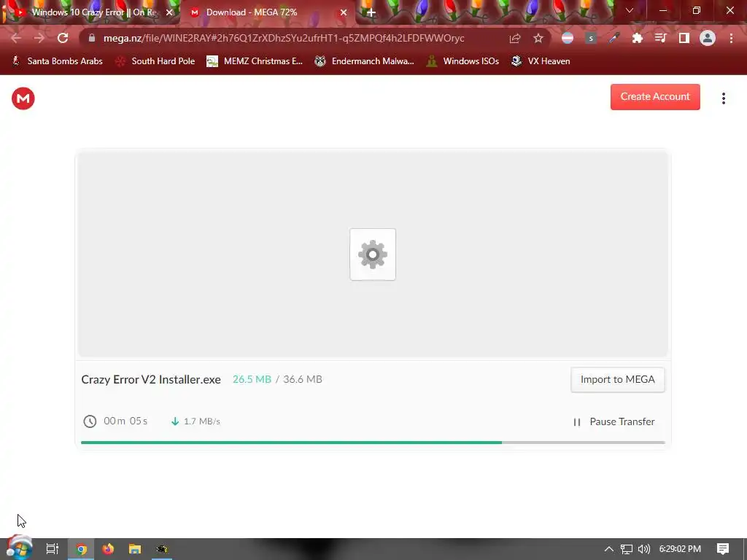
Task: Click the 1.7 MB/s speed text
Action: tap(202, 421)
